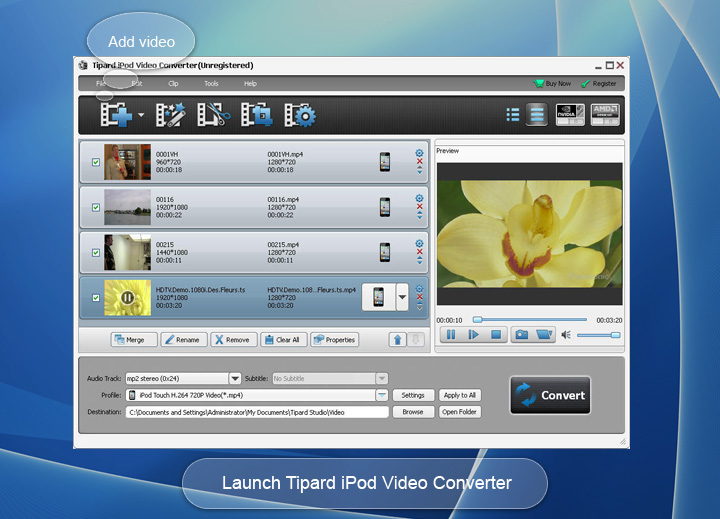The height and width of the screenshot is (519, 720).
Task: Uncheck the 00215 video checkbox
Action: tap(96, 253)
